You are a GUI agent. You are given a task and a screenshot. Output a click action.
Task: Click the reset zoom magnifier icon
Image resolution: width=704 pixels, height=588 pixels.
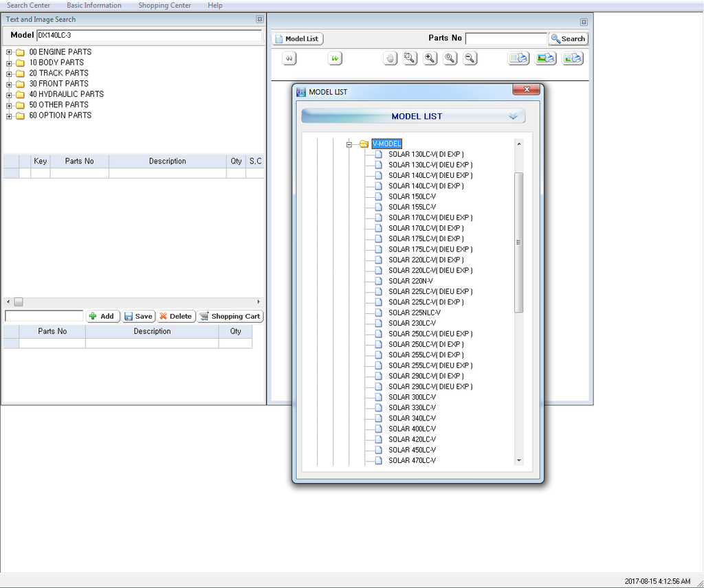click(450, 58)
